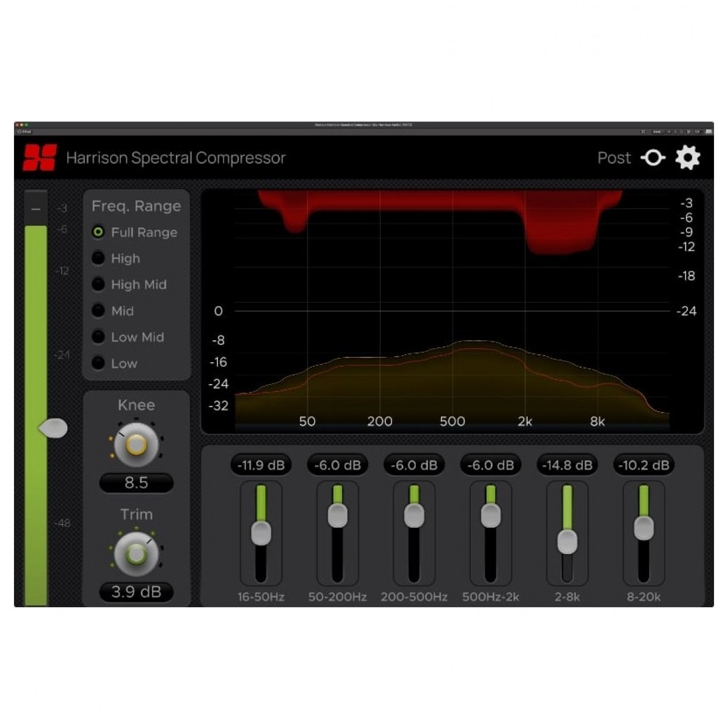This screenshot has height=728, width=728.
Task: Toggle the Post display mode label
Action: click(x=614, y=158)
